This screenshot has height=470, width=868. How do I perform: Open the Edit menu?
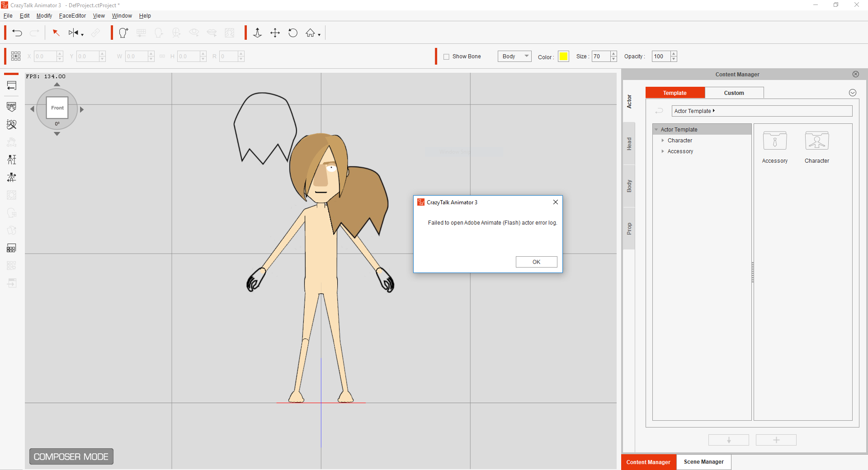(x=24, y=16)
